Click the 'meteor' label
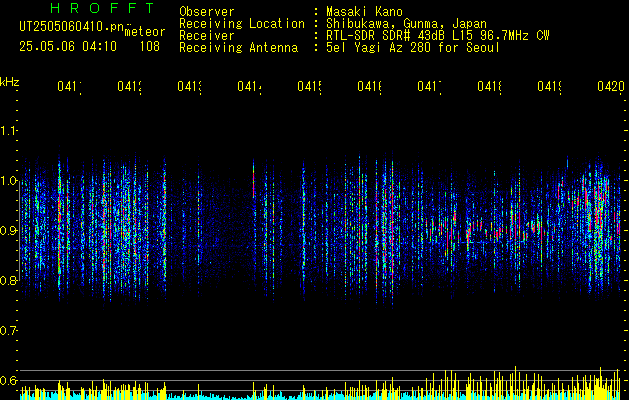 click(145, 32)
